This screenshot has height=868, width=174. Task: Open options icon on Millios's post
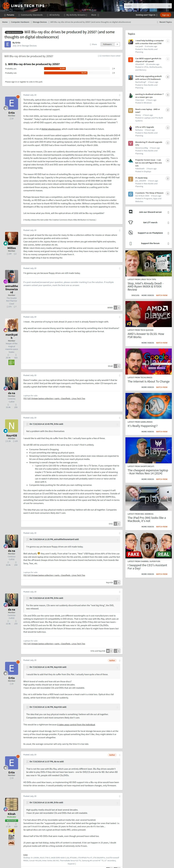point(120,230)
